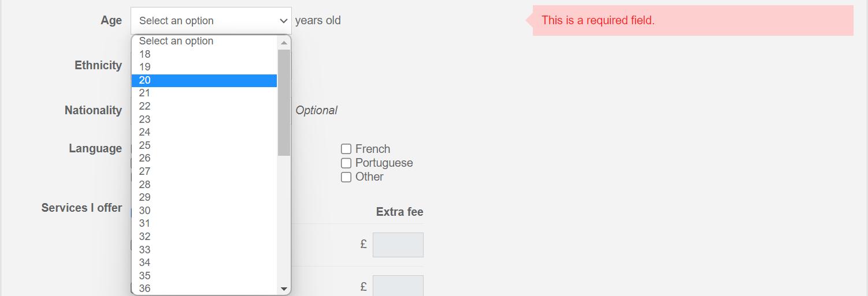Click the second Extra fee input field

click(398, 286)
